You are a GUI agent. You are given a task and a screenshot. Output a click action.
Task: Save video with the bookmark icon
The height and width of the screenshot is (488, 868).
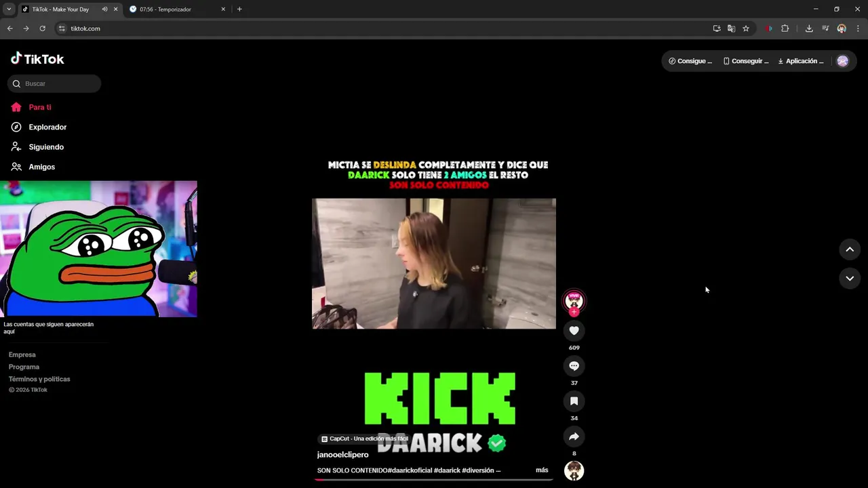point(574,401)
